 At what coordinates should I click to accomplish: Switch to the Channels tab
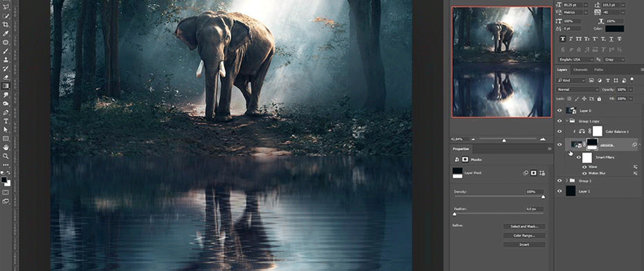coord(580,70)
